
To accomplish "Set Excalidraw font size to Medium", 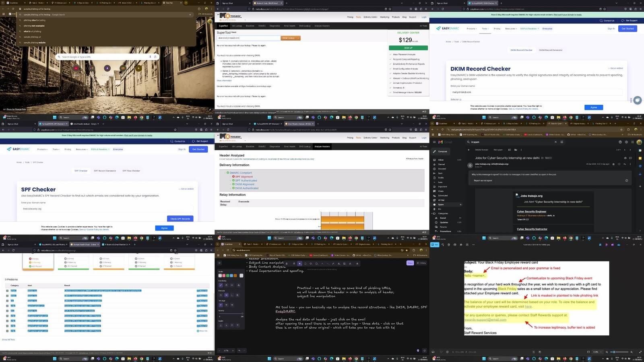I will pyautogui.click(x=227, y=295).
